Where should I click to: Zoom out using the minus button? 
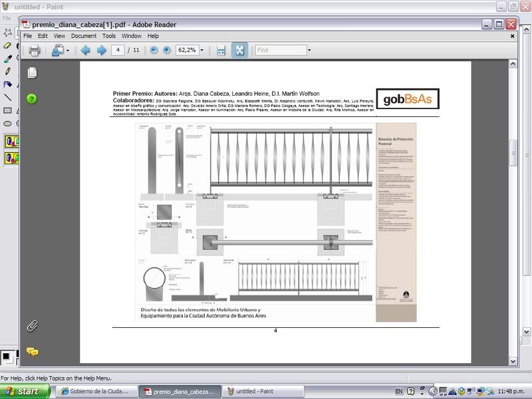pos(154,51)
